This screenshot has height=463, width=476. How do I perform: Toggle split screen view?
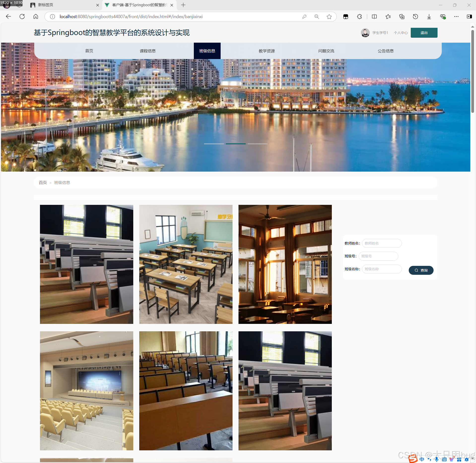(374, 17)
